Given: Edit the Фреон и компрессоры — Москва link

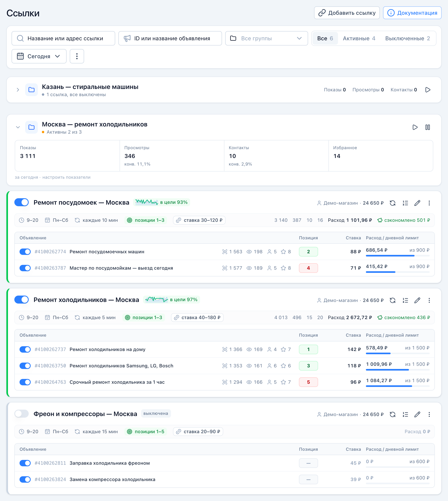Looking at the screenshot, I should tap(417, 414).
